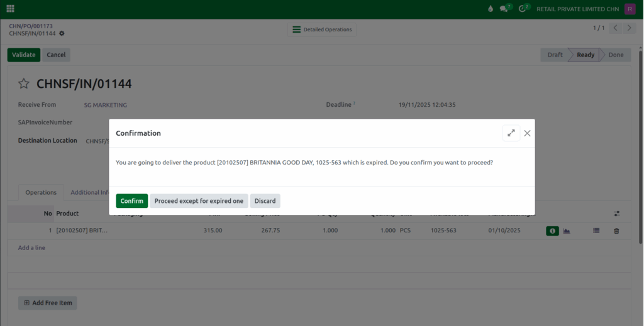Open breadcrumb CHN/PO/001173
This screenshot has width=644, height=326.
point(31,26)
